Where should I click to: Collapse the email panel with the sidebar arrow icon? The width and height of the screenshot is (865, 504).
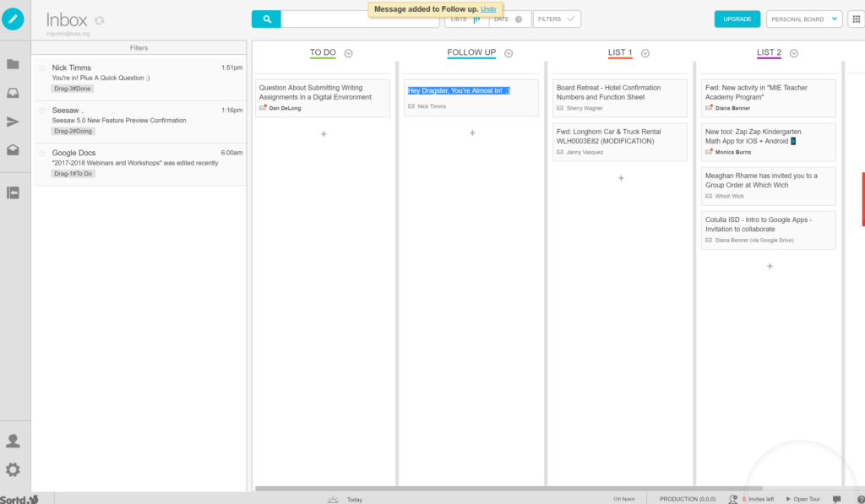pos(13,192)
